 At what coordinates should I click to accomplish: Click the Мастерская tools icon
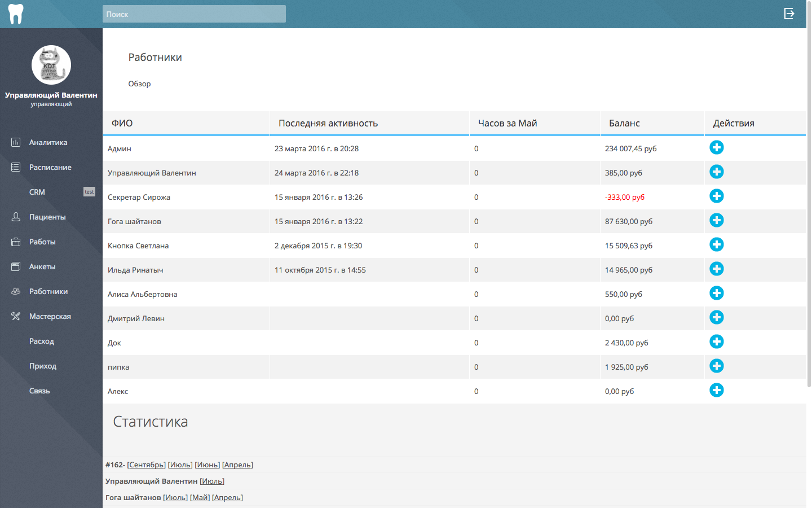pos(16,316)
